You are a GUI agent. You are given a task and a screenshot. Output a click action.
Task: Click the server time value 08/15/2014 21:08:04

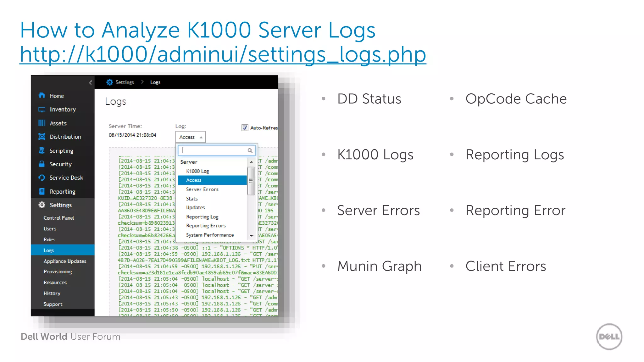(x=132, y=135)
